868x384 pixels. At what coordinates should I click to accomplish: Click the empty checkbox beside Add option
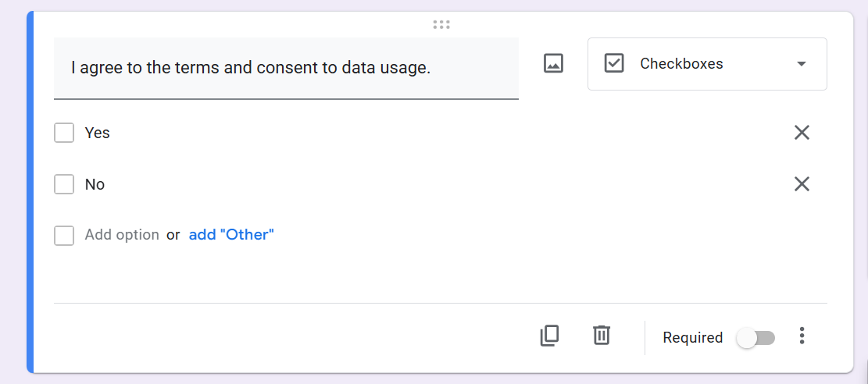coord(64,235)
